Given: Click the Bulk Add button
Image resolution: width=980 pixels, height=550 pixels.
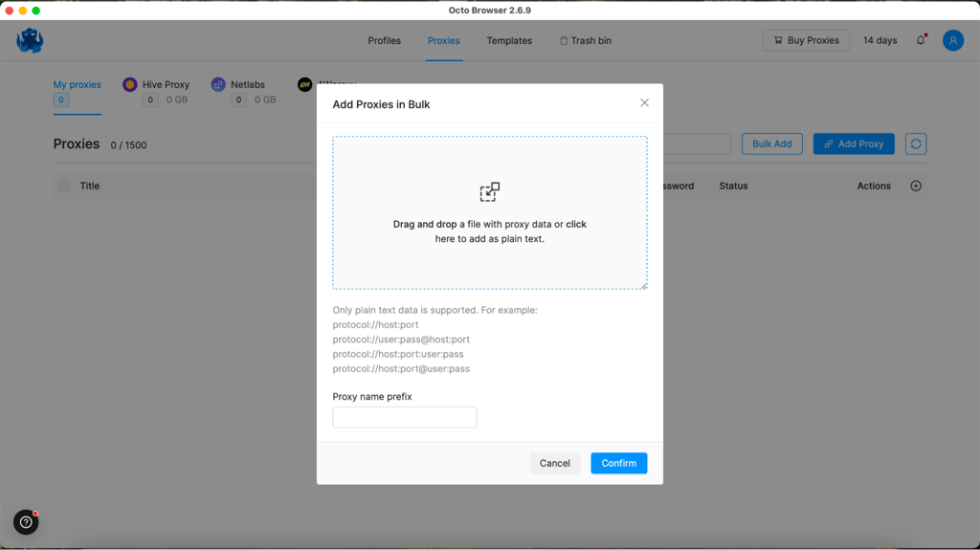Looking at the screenshot, I should tap(772, 143).
